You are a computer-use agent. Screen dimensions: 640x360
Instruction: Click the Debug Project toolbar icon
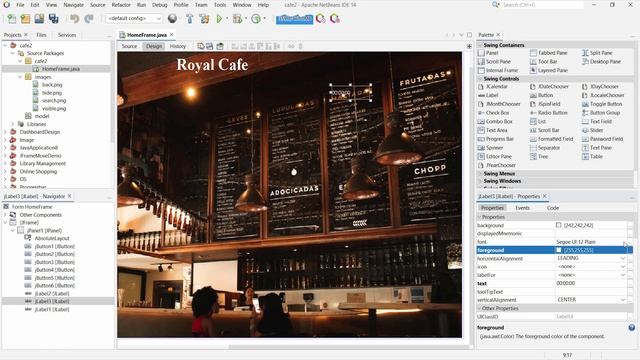(237, 19)
